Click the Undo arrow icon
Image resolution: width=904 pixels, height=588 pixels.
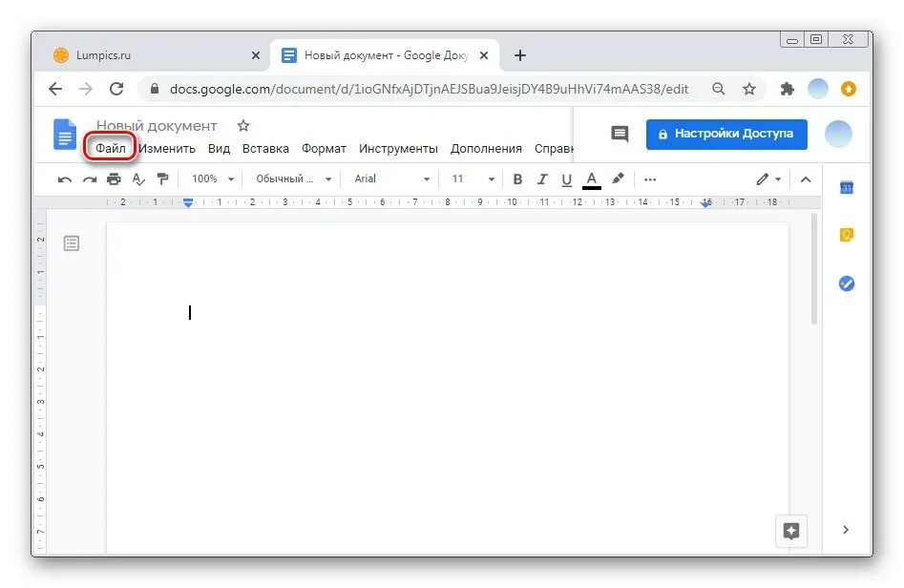pos(65,179)
